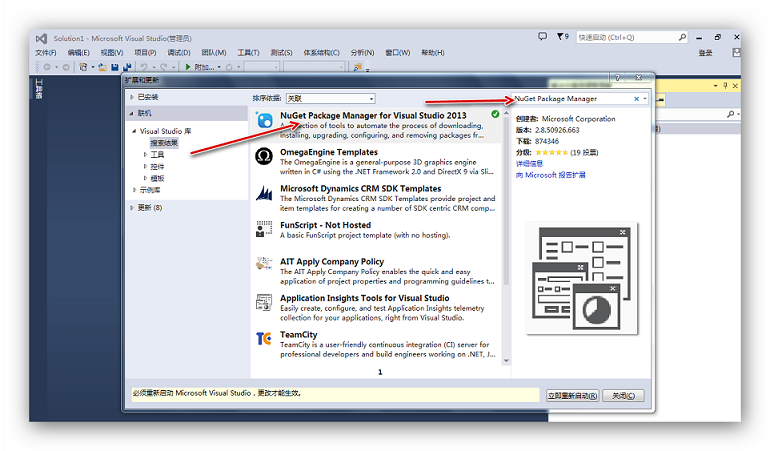Click the Microsoft Dynamics CRM SDK icon
The height and width of the screenshot is (451, 770).
click(264, 193)
